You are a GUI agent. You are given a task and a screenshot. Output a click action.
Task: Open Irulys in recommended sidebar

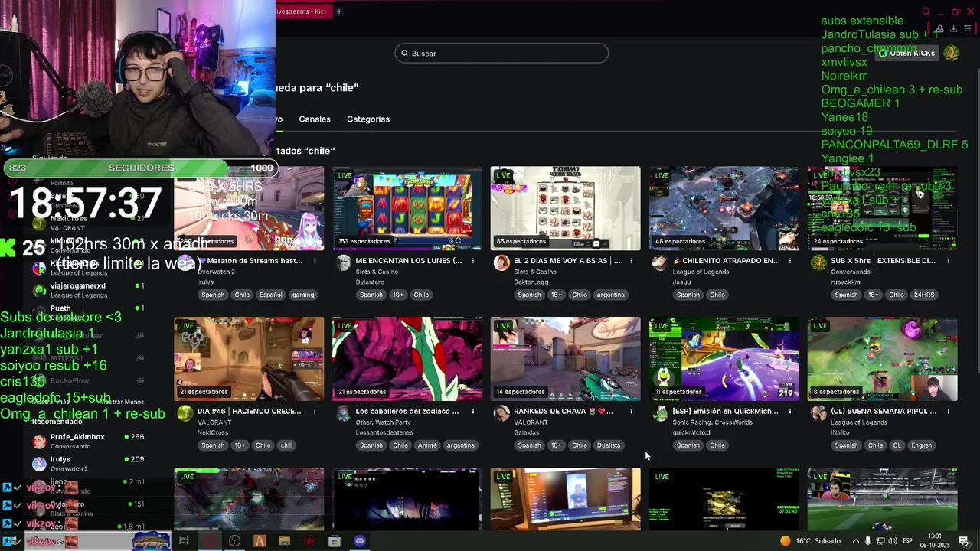tap(88, 464)
